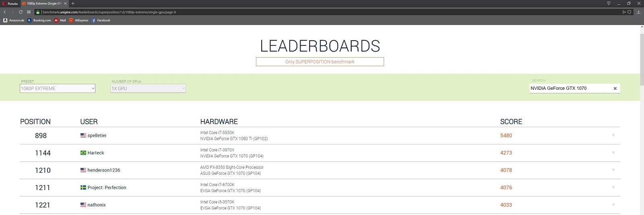Open the Speed Dial start page
This screenshot has height=215, width=644.
(x=29, y=12)
